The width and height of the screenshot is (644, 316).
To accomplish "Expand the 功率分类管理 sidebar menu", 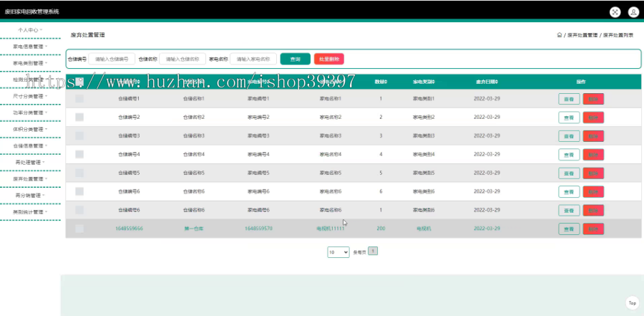I will coord(30,112).
